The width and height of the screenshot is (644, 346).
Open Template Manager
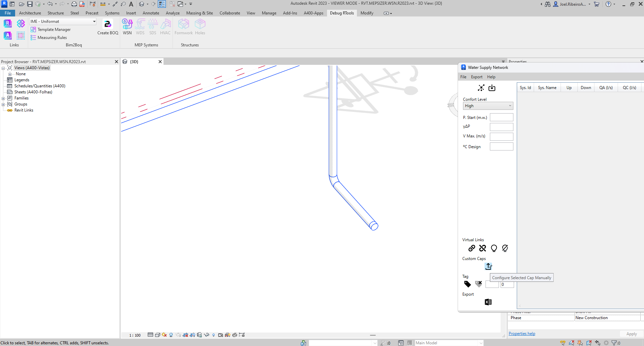click(x=51, y=30)
